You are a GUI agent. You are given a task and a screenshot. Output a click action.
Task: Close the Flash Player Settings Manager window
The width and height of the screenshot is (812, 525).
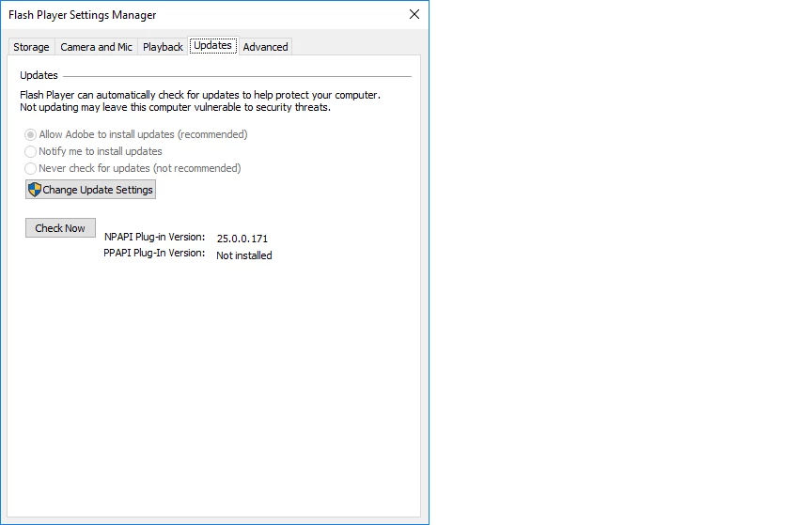pos(414,14)
